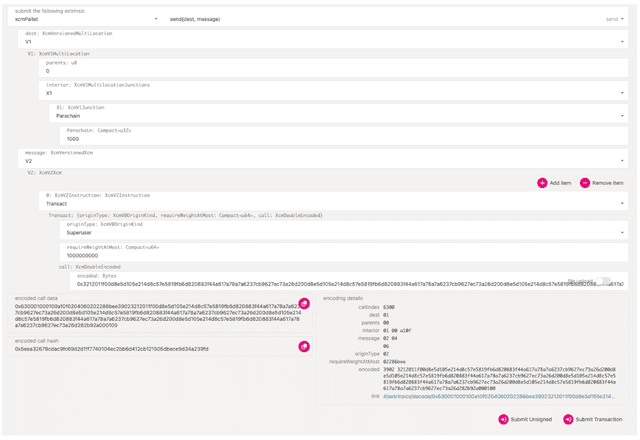
Task: Open the xcmPallet module dropdown
Action: [x=85, y=19]
